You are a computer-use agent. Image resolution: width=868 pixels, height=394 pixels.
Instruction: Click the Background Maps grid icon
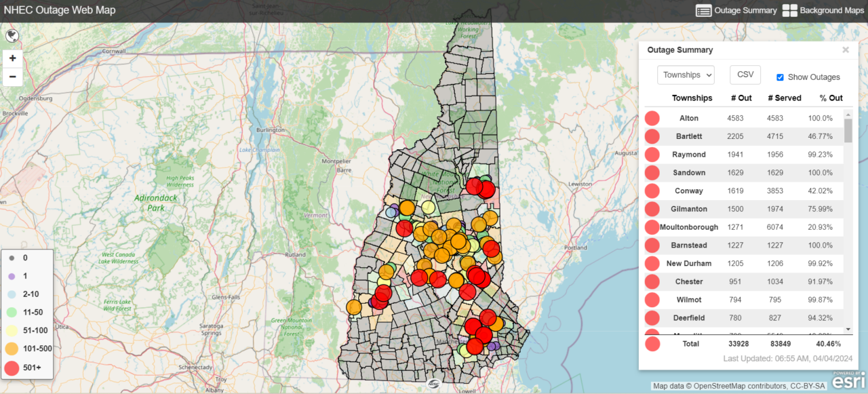(789, 11)
